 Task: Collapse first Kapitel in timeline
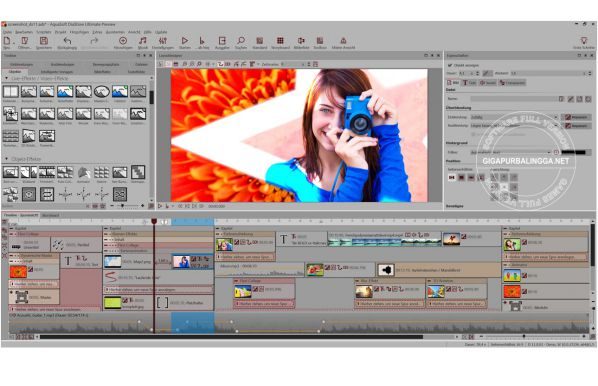[x=11, y=228]
